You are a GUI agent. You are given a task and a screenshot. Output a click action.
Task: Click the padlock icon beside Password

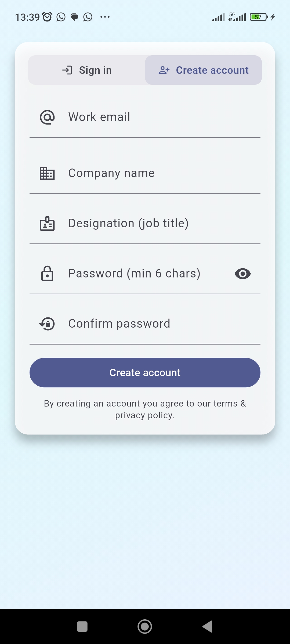tap(47, 274)
